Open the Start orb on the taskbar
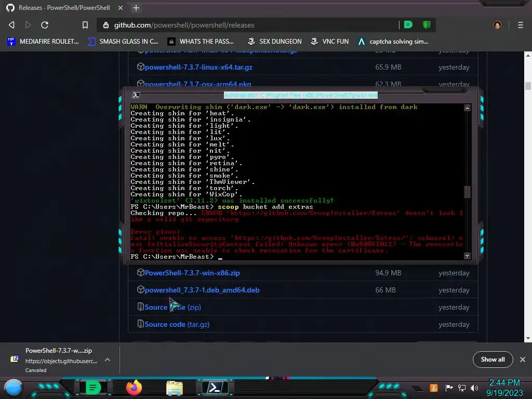 [x=14, y=388]
